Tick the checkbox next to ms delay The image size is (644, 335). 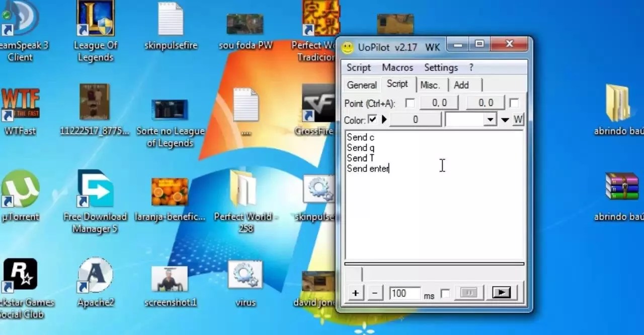coord(445,293)
